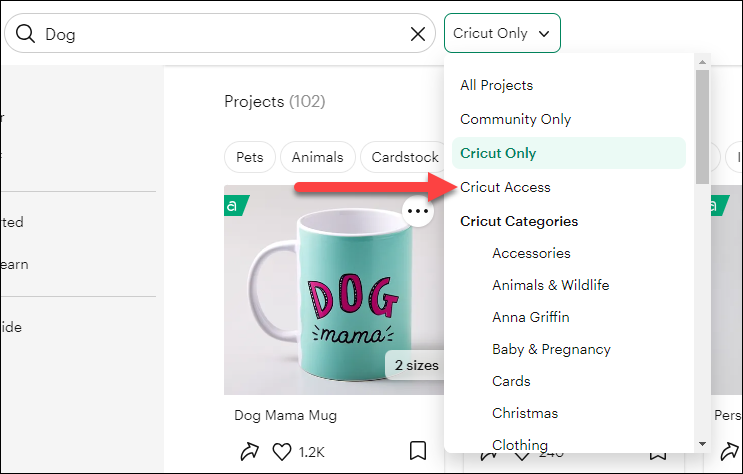Image resolution: width=743 pixels, height=474 pixels.
Task: Bookmark the Dog Mama Mug project
Action: [418, 451]
